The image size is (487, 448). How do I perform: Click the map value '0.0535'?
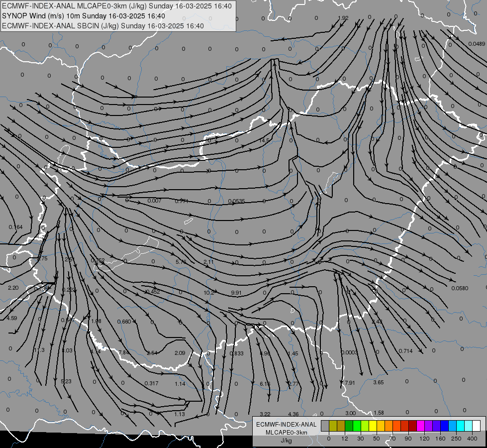tap(236, 201)
